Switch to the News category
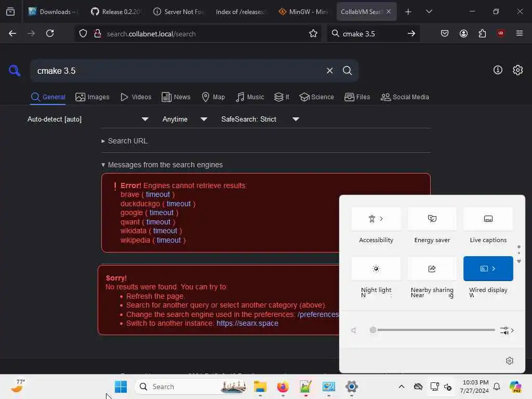Screen dimensions: 532x399 pos(176,97)
